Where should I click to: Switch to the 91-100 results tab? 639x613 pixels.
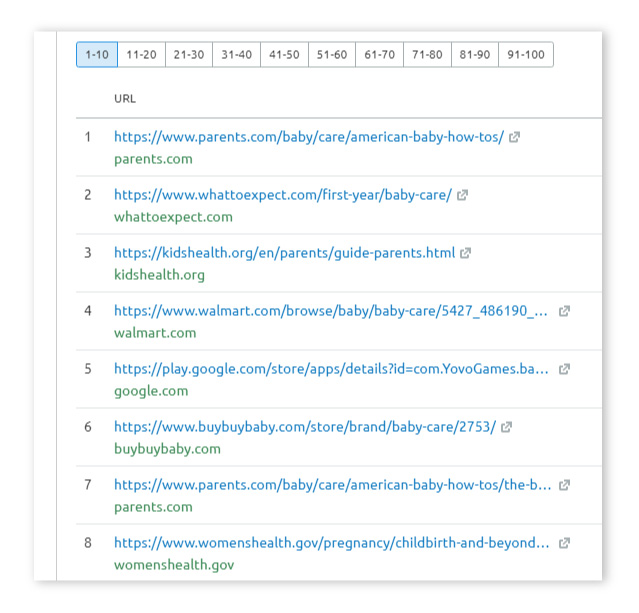point(526,54)
